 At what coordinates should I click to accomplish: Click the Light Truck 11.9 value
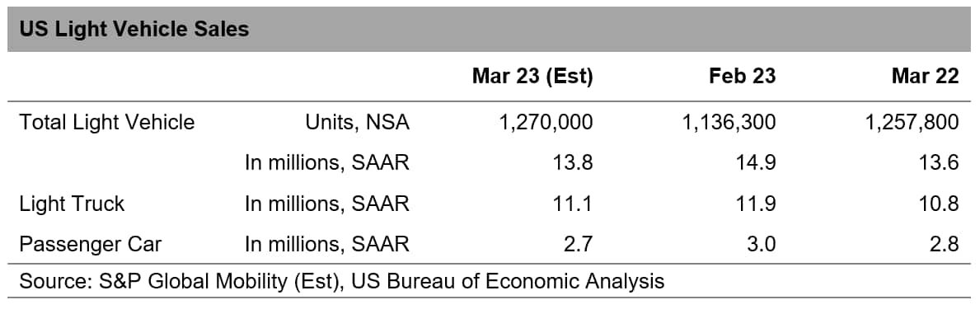click(756, 204)
